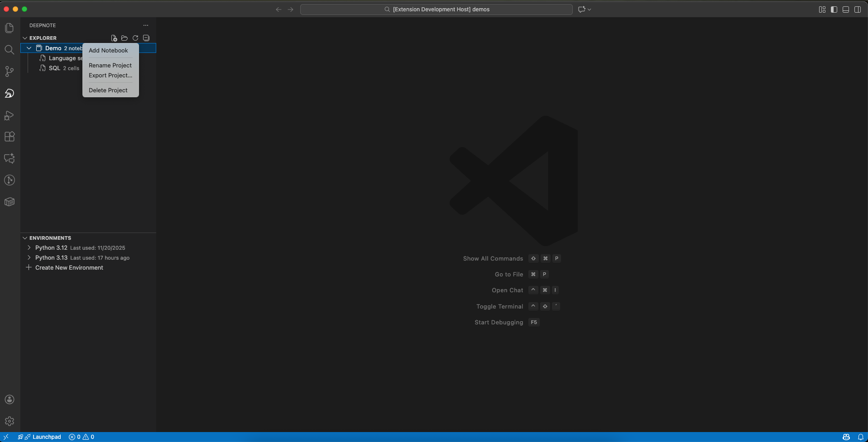Screen dimensions: 868x442
Task: Click the Refresh icon in Explorer toolbar
Action: point(135,38)
